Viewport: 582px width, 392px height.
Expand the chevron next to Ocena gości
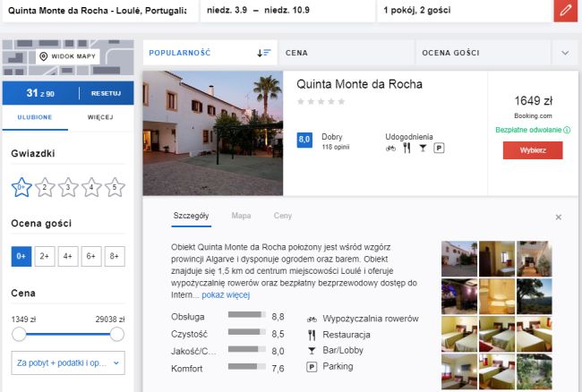(x=564, y=53)
